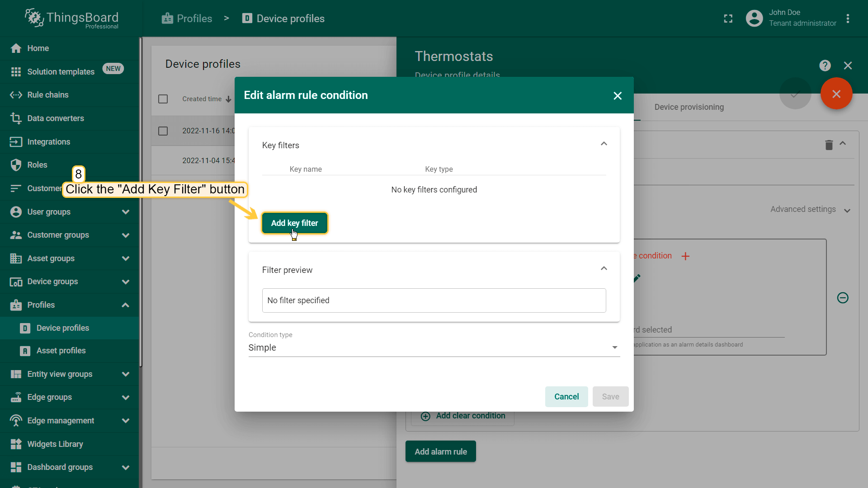Click the trash delete alarm rule icon
Image resolution: width=868 pixels, height=488 pixels.
829,145
